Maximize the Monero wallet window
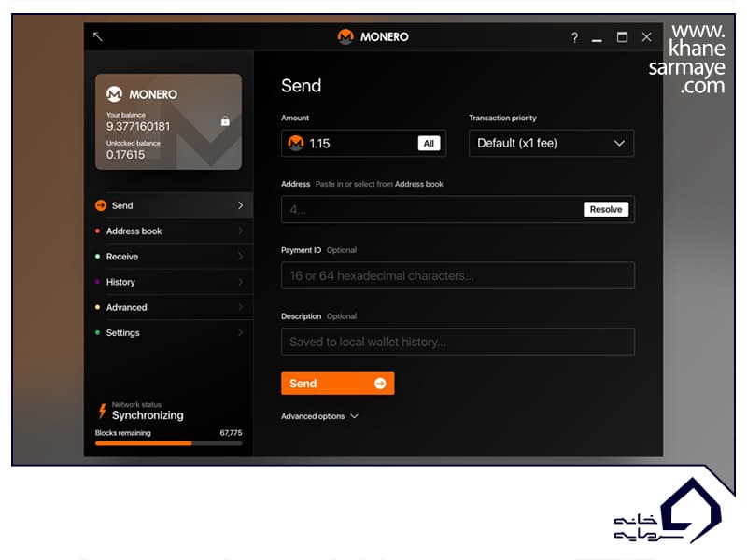The image size is (747, 560). pyautogui.click(x=622, y=37)
